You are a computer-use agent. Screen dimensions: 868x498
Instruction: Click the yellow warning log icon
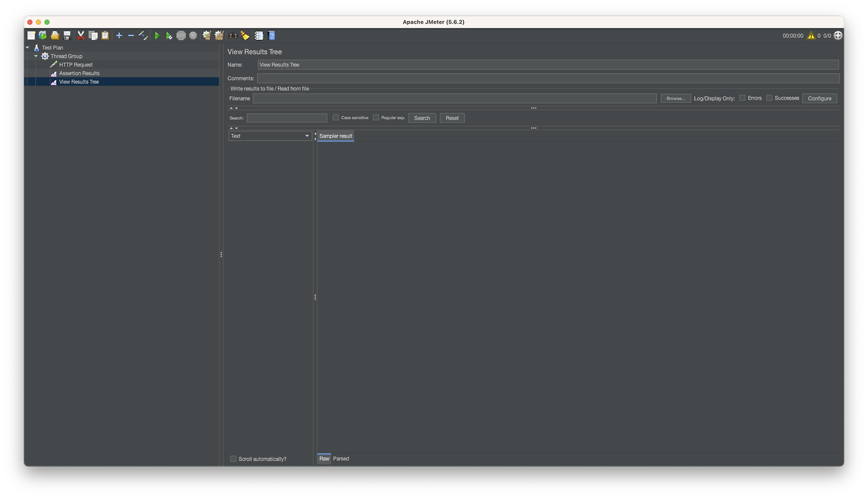[811, 35]
